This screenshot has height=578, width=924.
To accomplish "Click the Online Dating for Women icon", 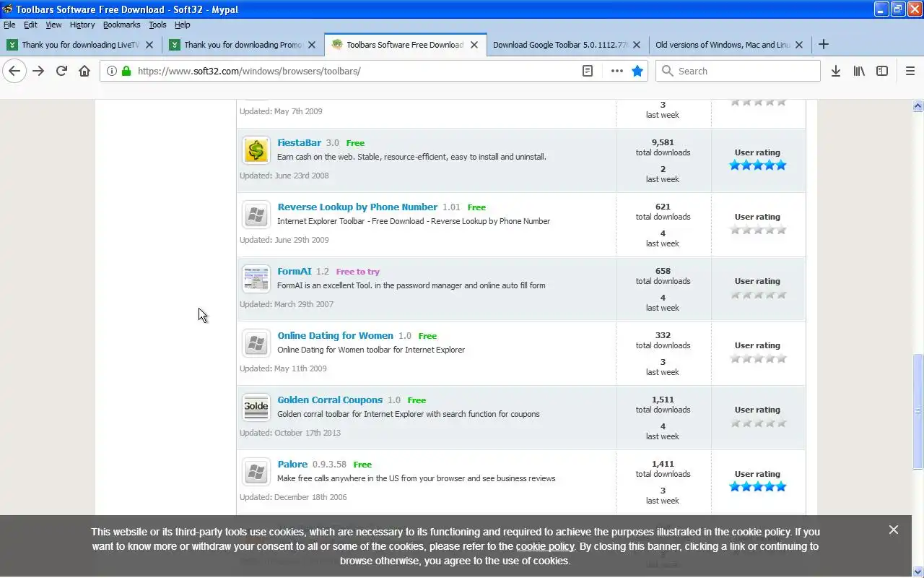I will [x=256, y=343].
